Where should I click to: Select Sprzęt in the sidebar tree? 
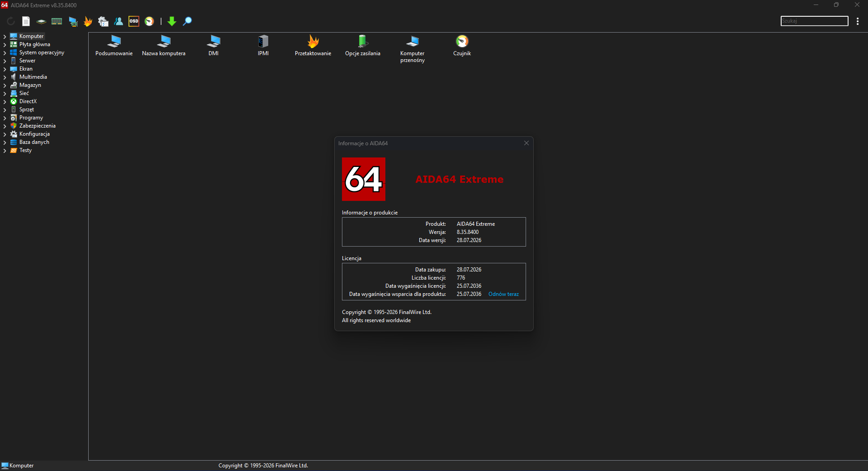27,109
